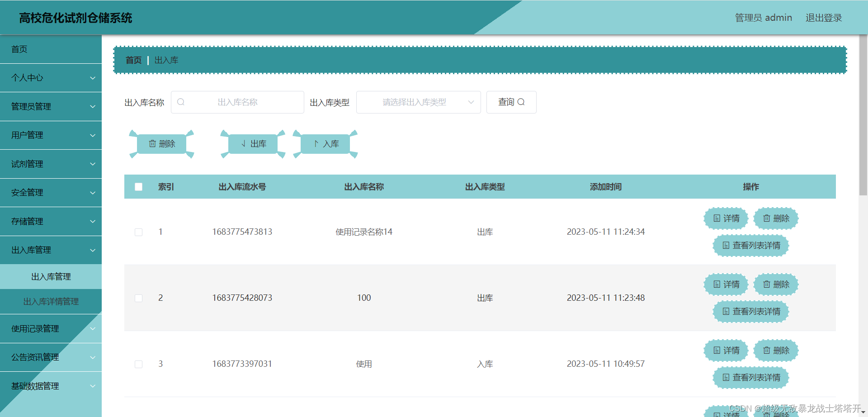
Task: Click the 查询 search button
Action: [x=511, y=102]
